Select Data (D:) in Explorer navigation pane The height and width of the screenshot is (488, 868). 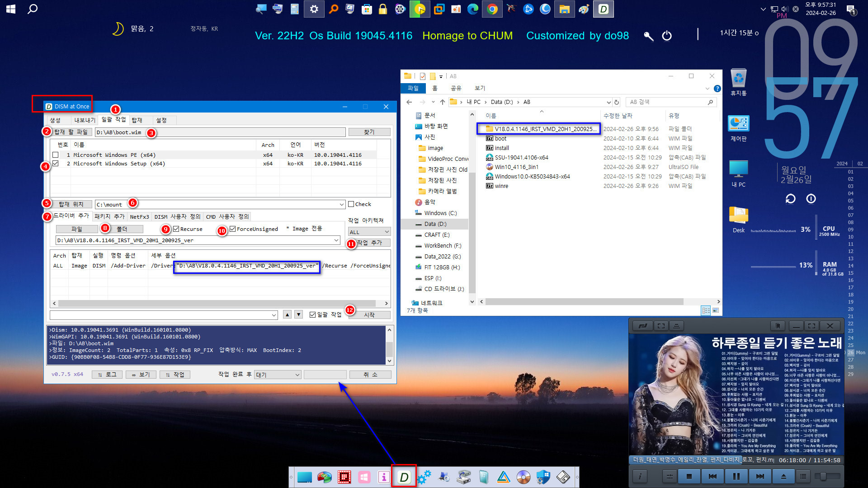coord(435,224)
